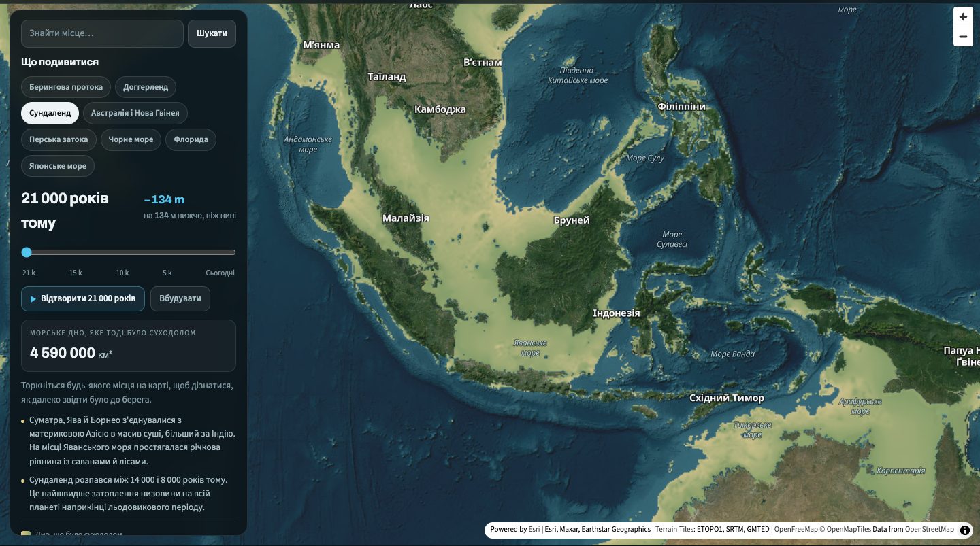
Task: Open the Esri attribution link
Action: (535, 530)
